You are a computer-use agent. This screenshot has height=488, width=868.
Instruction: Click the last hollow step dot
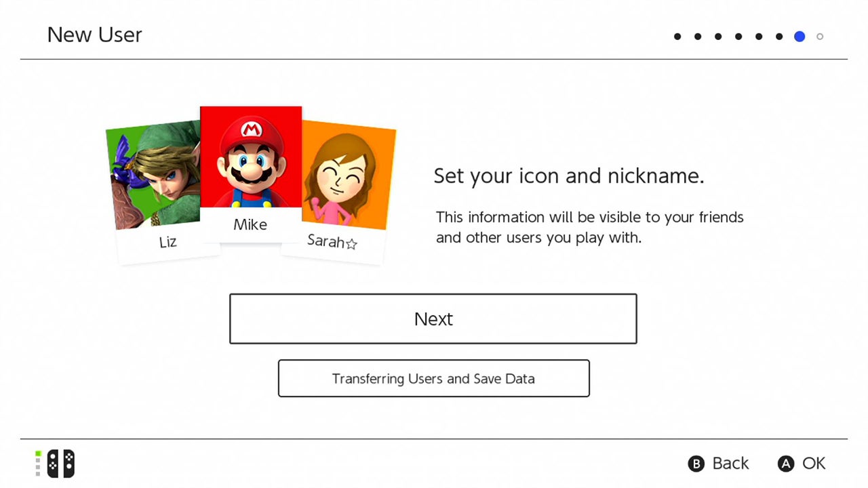pyautogui.click(x=820, y=37)
